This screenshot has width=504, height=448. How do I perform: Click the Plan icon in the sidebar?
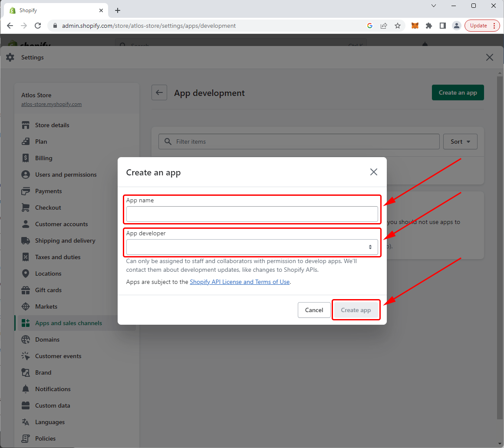[x=26, y=142]
